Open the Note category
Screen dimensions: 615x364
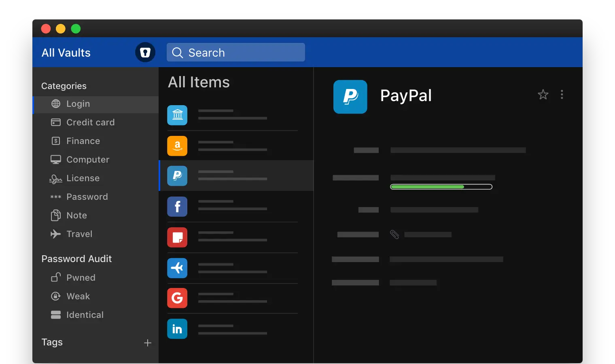(76, 215)
